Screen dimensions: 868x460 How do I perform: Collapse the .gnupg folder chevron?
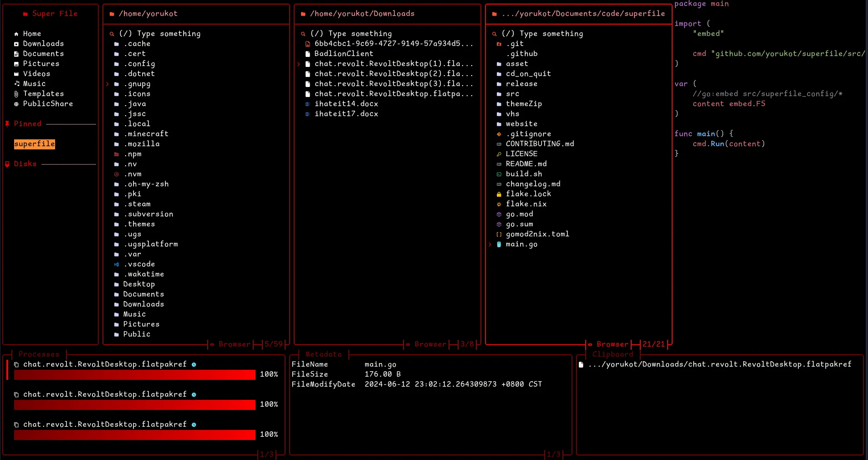(107, 84)
